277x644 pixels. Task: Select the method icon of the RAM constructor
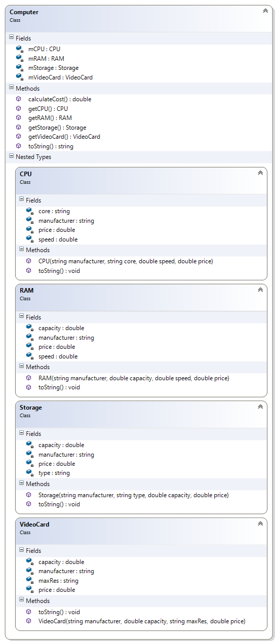click(29, 378)
